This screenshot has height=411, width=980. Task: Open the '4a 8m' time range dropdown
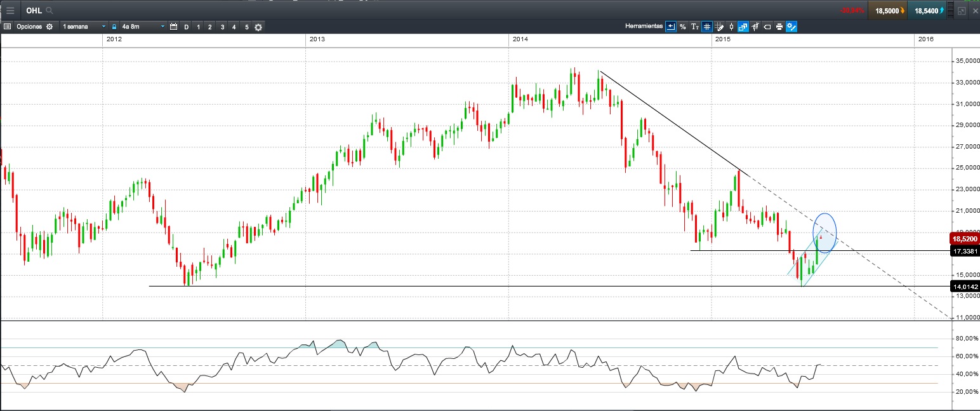click(143, 27)
